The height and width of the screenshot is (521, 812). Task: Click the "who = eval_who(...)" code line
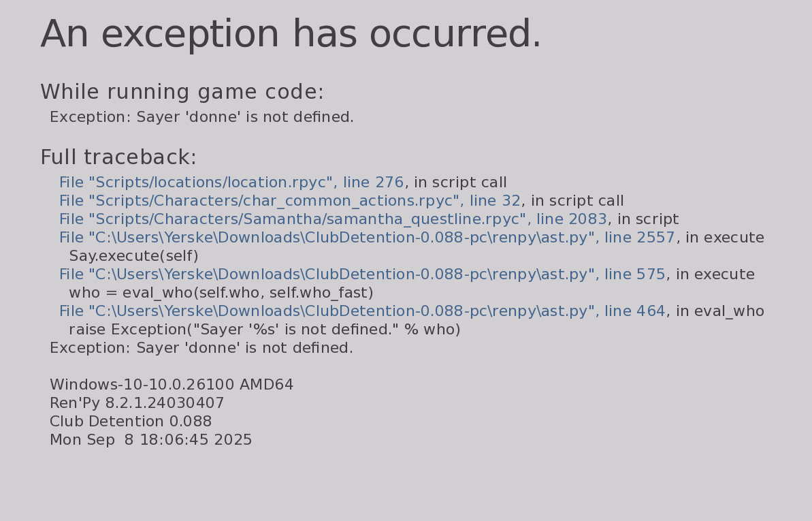221,293
